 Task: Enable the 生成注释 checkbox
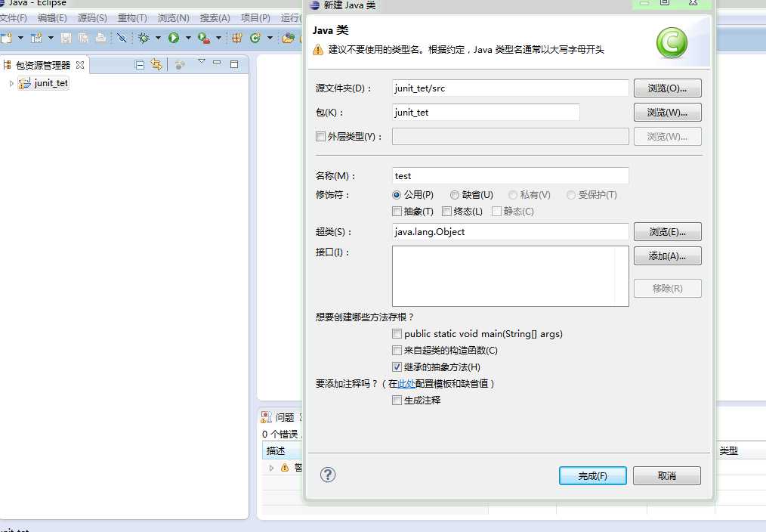(x=397, y=401)
